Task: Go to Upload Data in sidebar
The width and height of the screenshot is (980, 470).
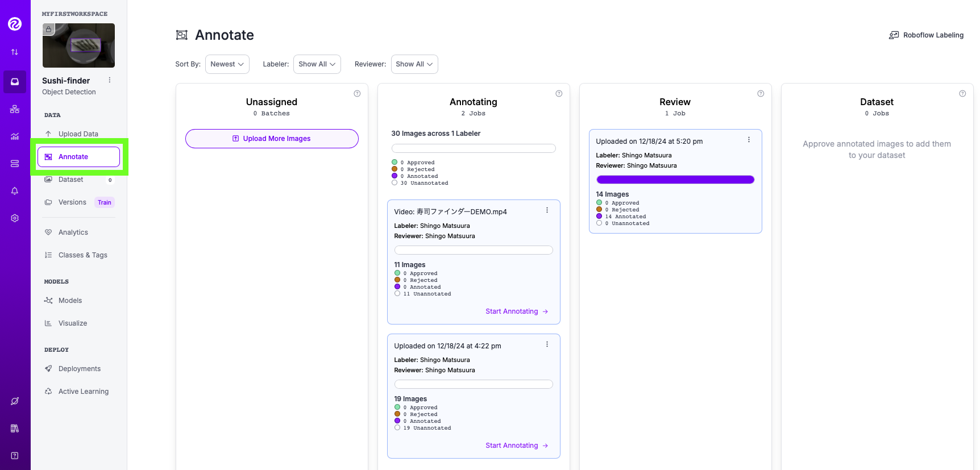Action: point(78,134)
